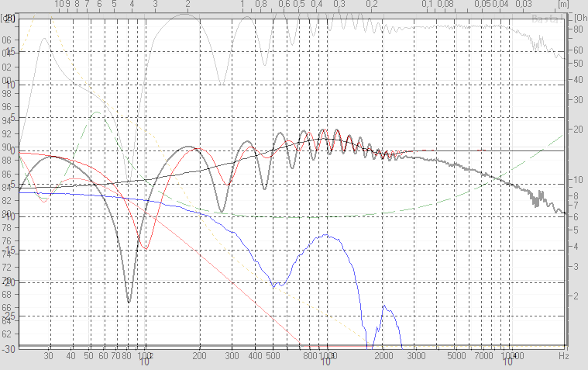Click the 7000 frequency axis label
This screenshot has width=588, height=370.
click(x=483, y=356)
